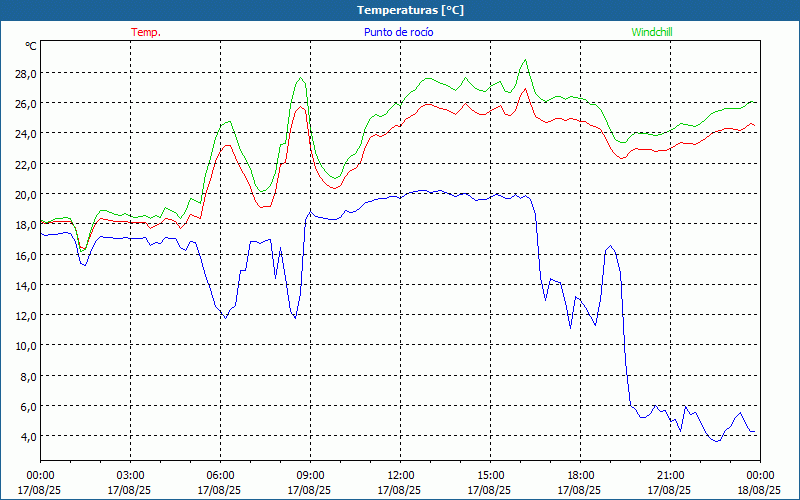Click the green Windchill legend label
The image size is (800, 500).
(x=652, y=32)
